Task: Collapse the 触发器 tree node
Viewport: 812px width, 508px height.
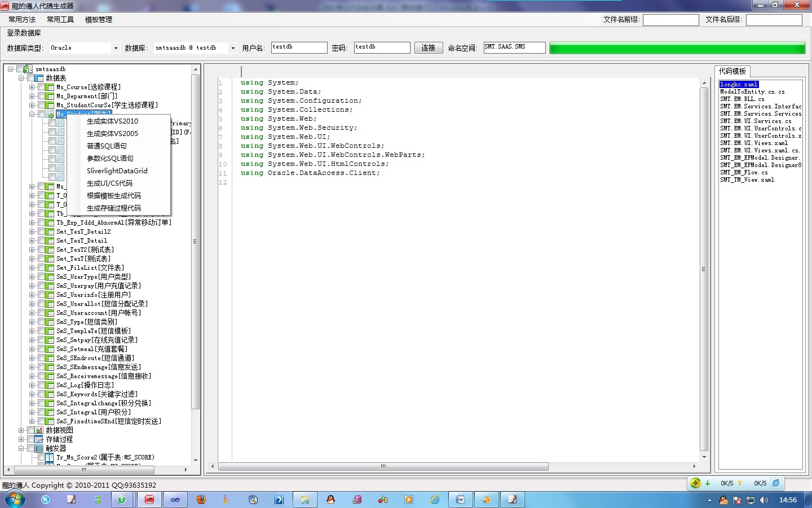Action: [21, 448]
